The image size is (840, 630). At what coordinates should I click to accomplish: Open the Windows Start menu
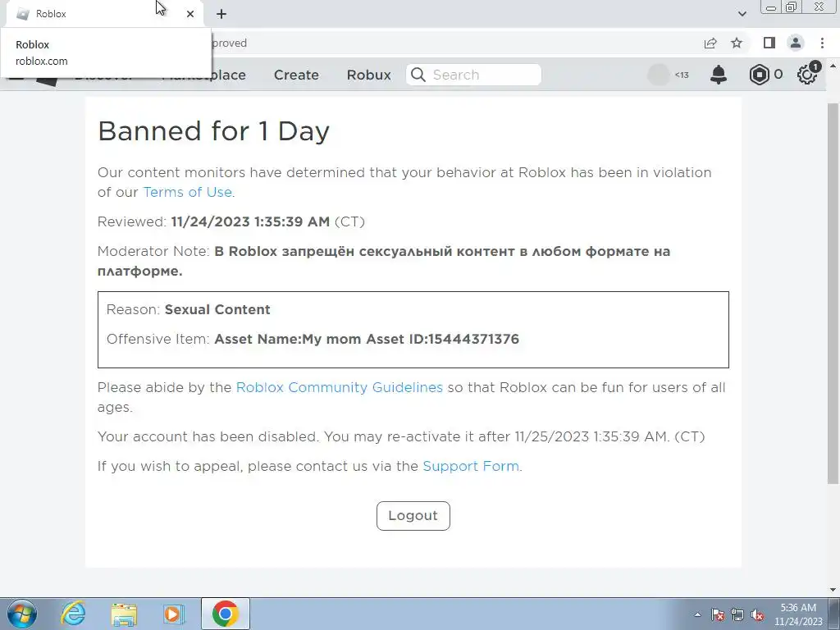[22, 614]
